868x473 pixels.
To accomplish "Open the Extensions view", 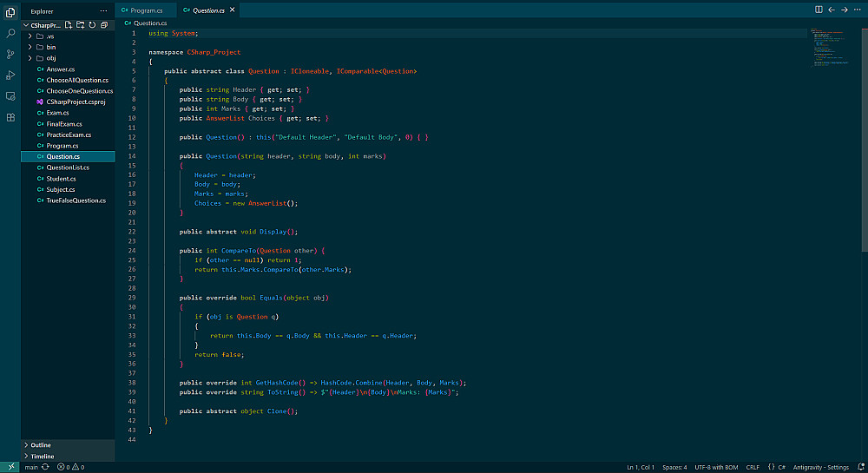I will pos(10,117).
